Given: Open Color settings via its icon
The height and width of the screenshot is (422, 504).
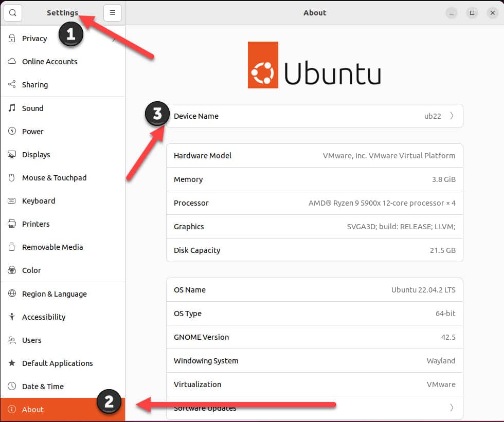Looking at the screenshot, I should [11, 270].
